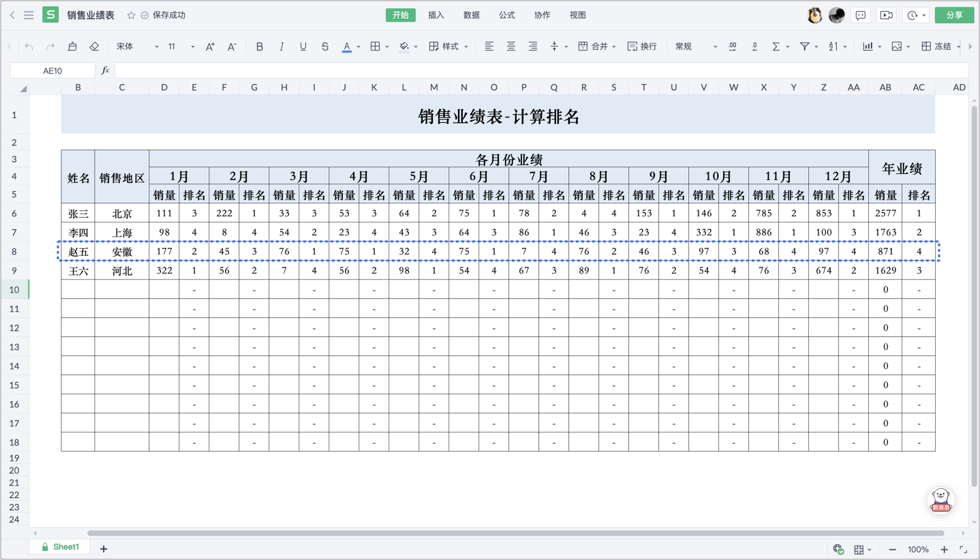The height and width of the screenshot is (560, 980).
Task: Open the 视图 tab
Action: (578, 15)
